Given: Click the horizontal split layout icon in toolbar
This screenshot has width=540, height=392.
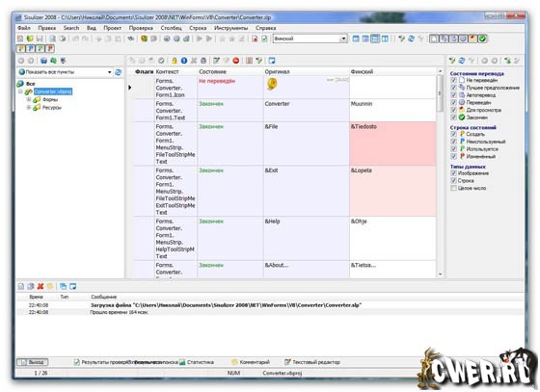Looking at the screenshot, I should coord(375,39).
